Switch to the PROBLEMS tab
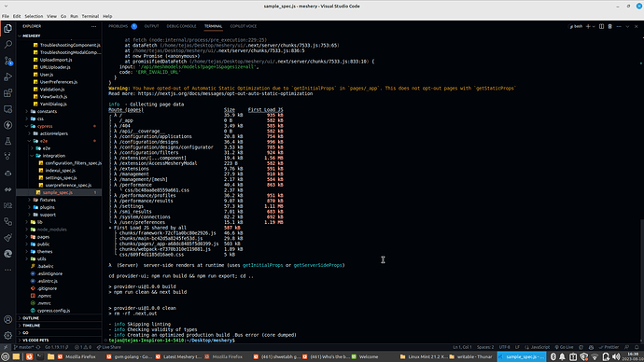Image resolution: width=644 pixels, height=362 pixels. [119, 26]
